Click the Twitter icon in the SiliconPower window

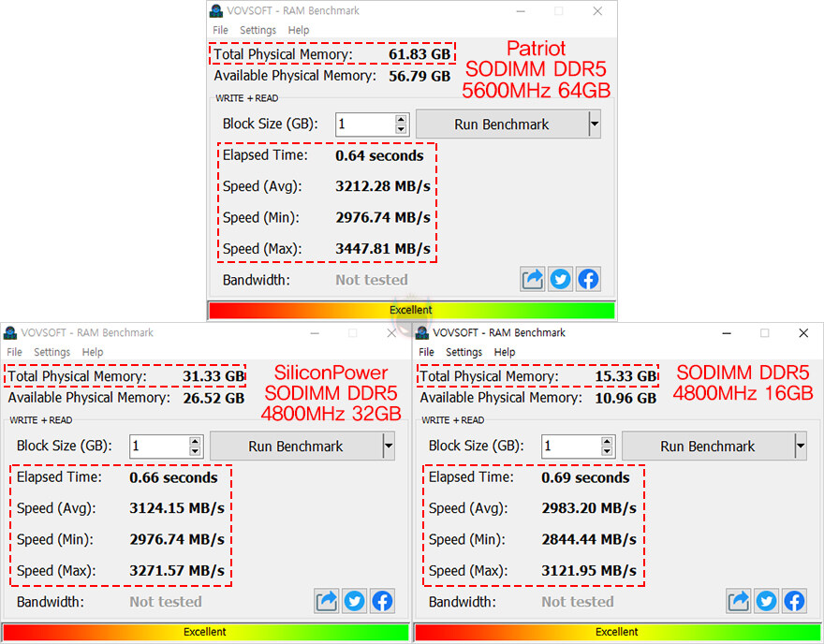click(354, 601)
